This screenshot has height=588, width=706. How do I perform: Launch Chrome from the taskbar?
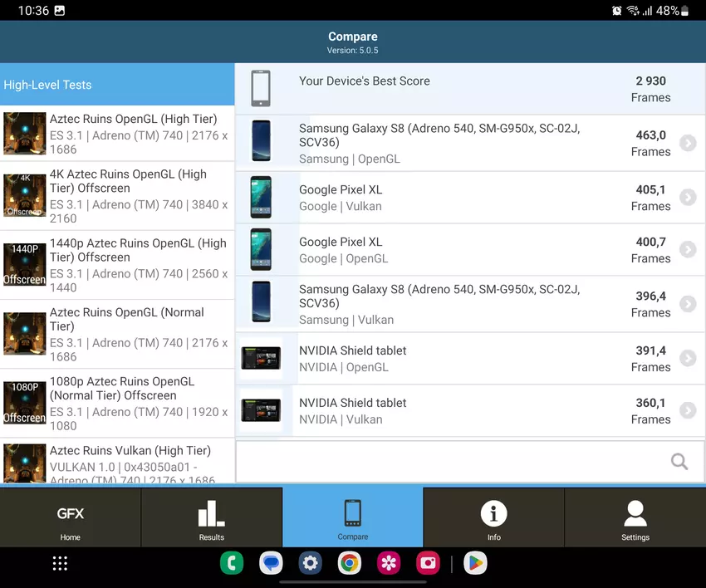pos(350,564)
